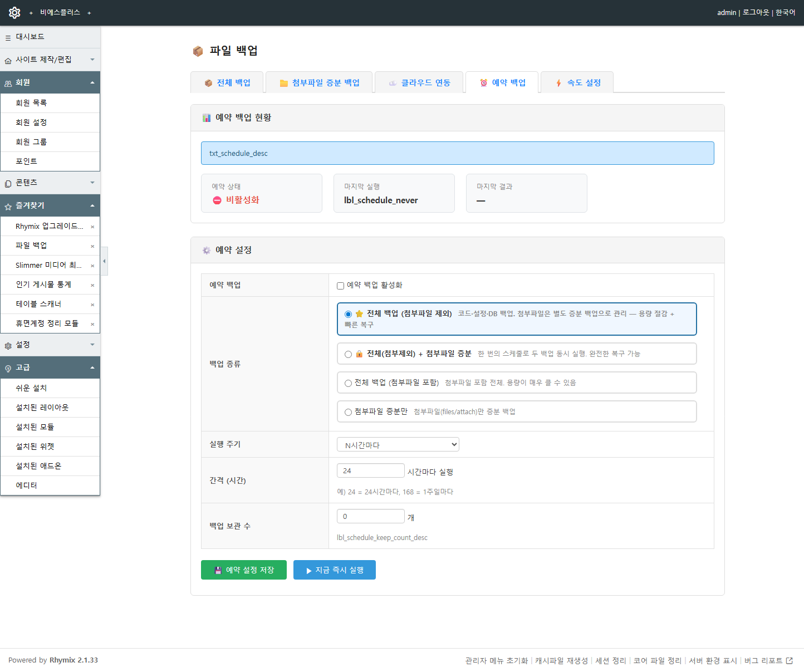Viewport: 804px width, 672px height.
Task: Click the 비에스플러스 site name link
Action: coord(60,12)
